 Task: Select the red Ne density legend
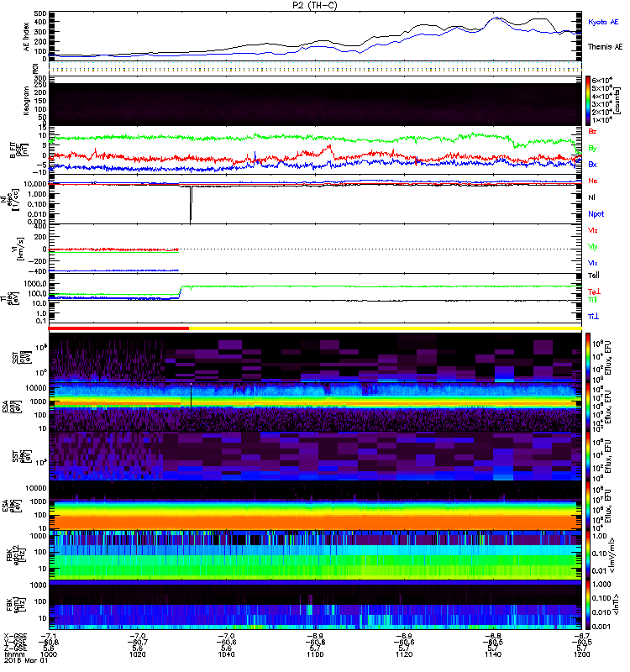pyautogui.click(x=593, y=181)
